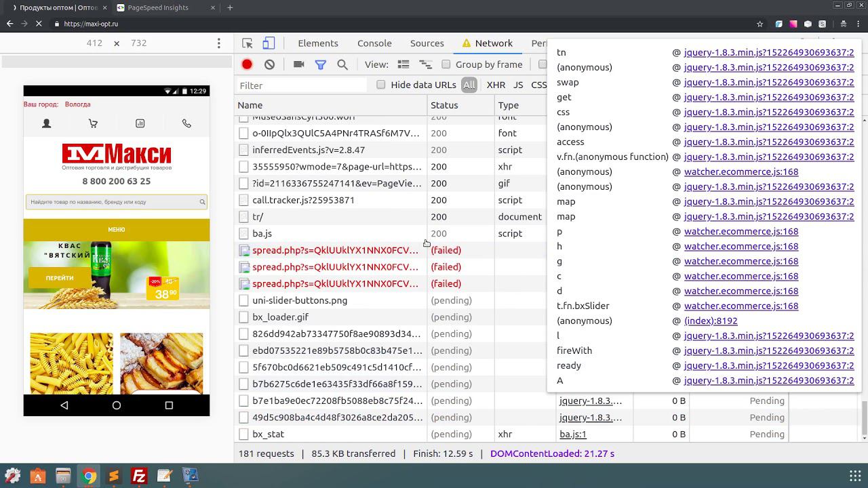The height and width of the screenshot is (488, 868).
Task: Open the МЕНЮ bar
Action: pyautogui.click(x=117, y=230)
